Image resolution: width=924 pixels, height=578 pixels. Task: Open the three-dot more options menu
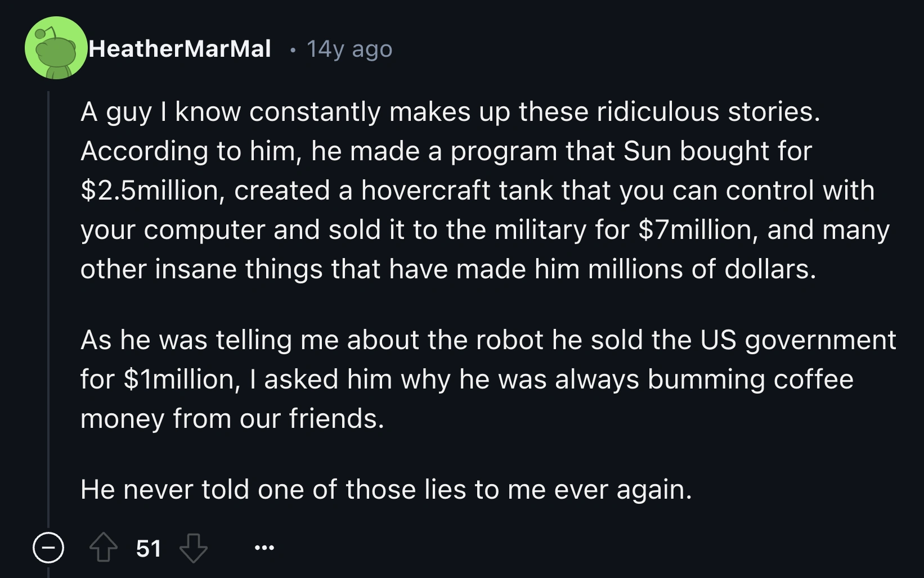click(x=264, y=548)
